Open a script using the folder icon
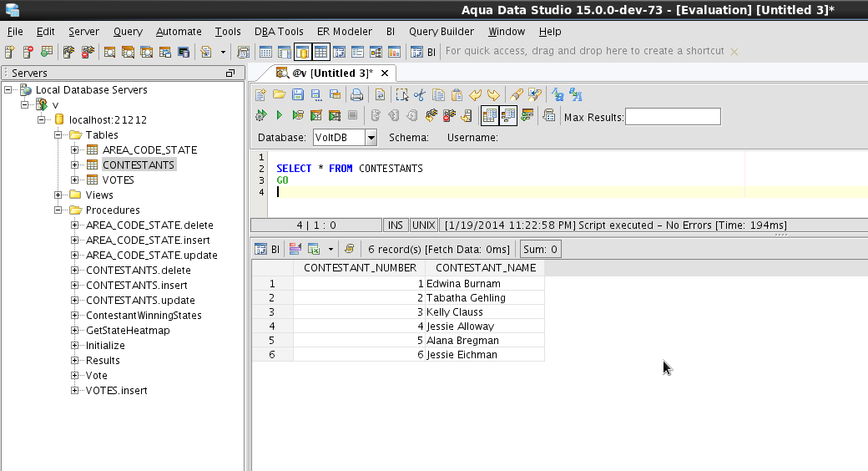This screenshot has height=471, width=868. tap(279, 94)
